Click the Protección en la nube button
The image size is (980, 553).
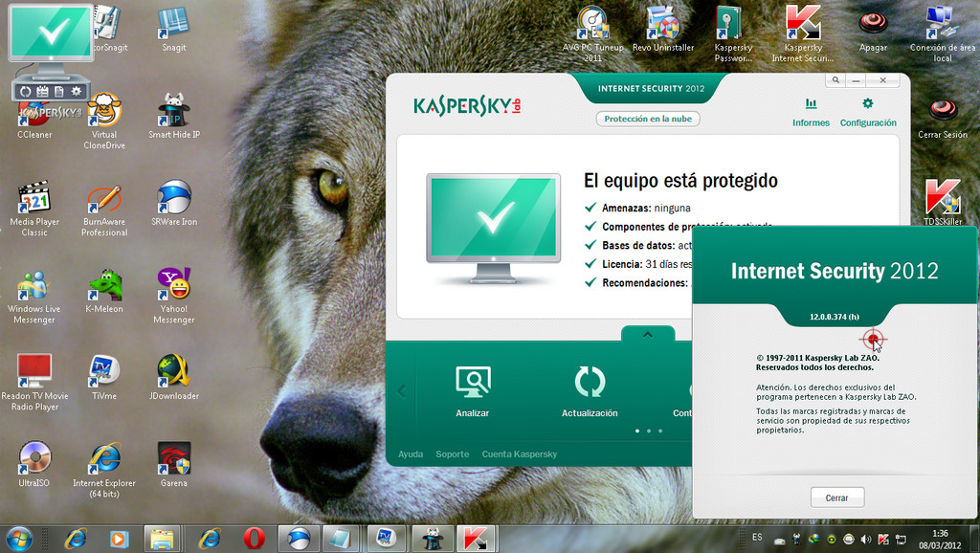(x=648, y=119)
